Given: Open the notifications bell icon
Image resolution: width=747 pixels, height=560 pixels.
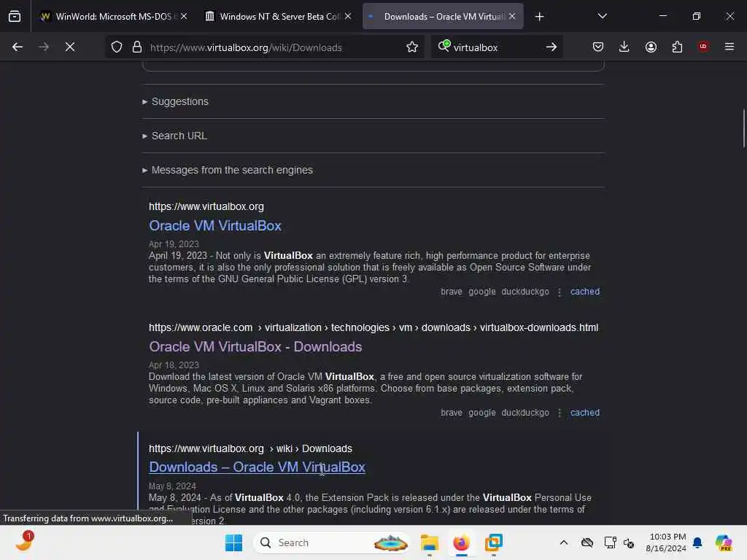Looking at the screenshot, I should (x=697, y=542).
